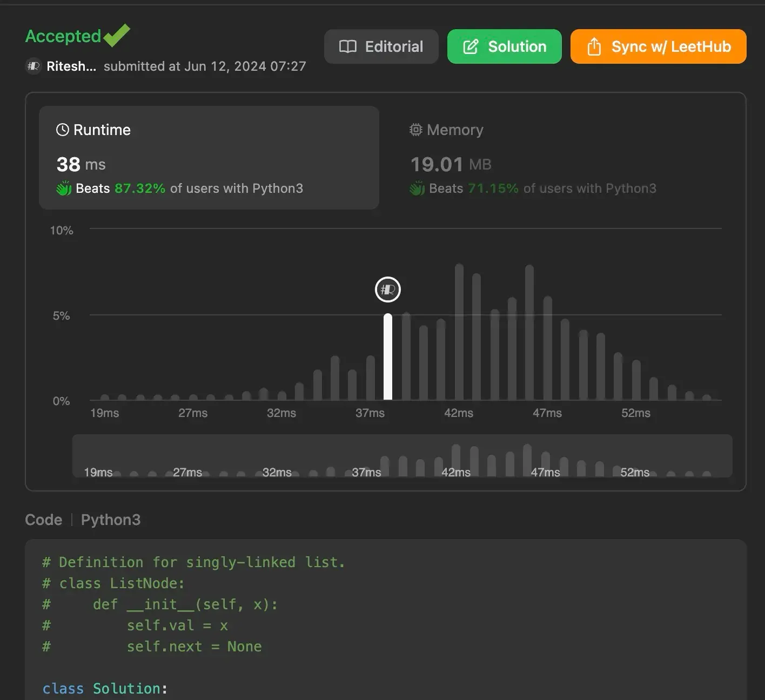Click the Solution pencil-edit icon
Viewport: 765px width, 700px height.
[x=471, y=47]
